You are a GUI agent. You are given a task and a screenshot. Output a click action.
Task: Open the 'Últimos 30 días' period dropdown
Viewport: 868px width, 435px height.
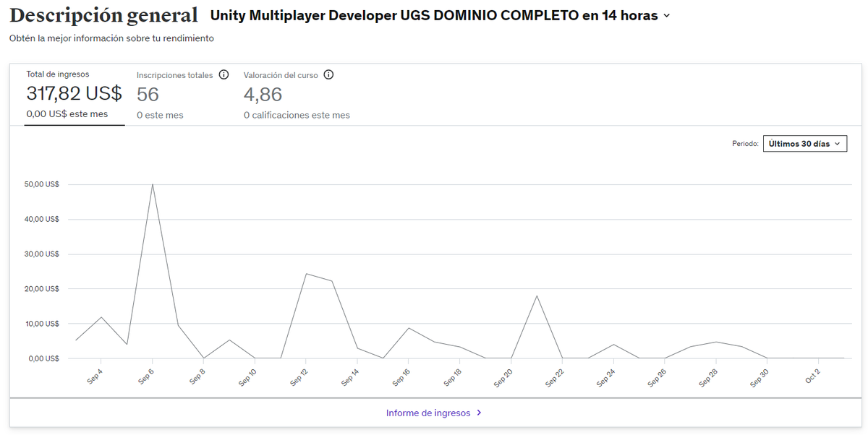click(804, 144)
